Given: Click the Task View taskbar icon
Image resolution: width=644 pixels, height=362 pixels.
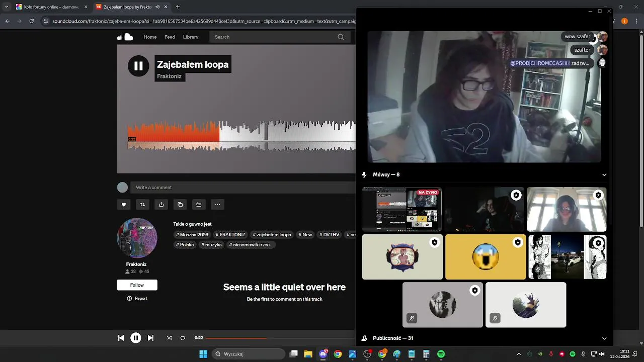Looking at the screenshot, I should coord(294,354).
